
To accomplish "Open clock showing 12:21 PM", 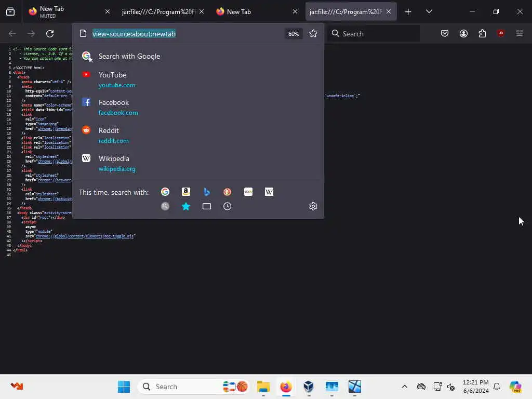I will [x=476, y=387].
